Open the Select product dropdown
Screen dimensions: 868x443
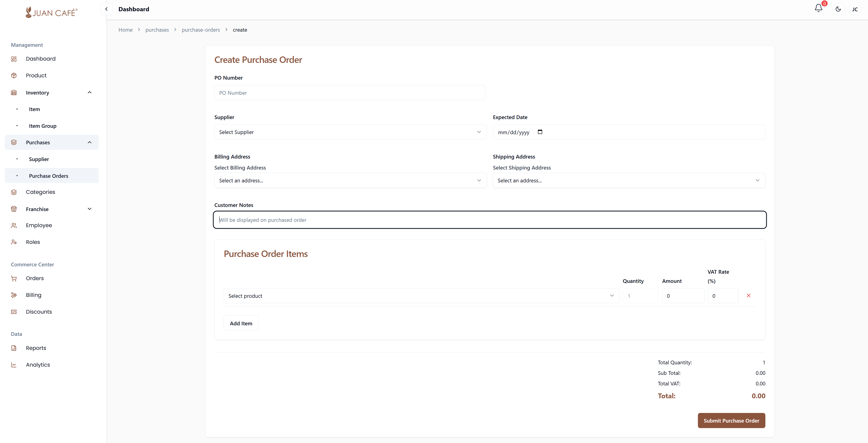[x=421, y=295]
